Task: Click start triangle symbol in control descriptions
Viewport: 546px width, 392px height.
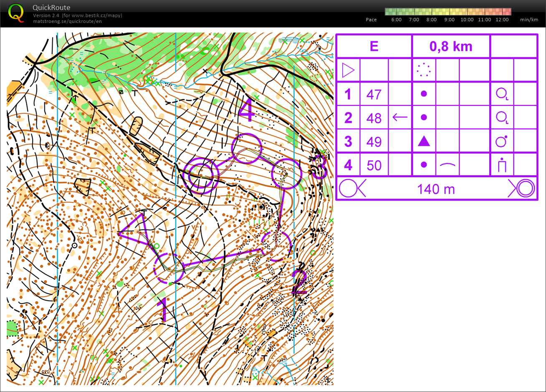Action: tap(348, 70)
